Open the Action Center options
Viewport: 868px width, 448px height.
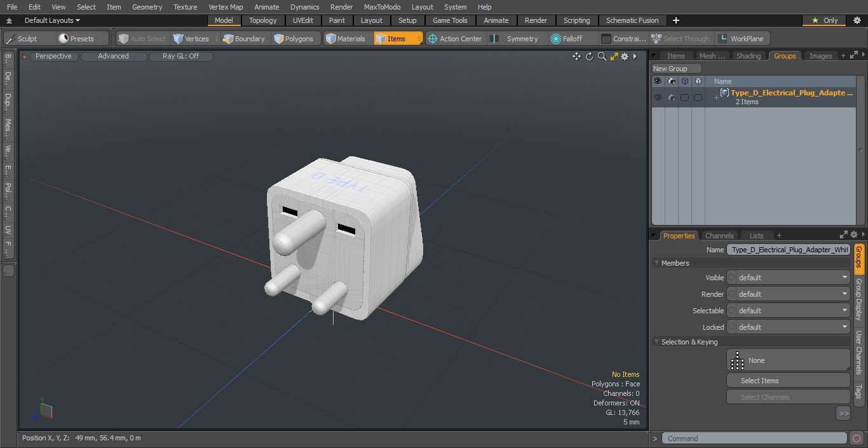pyautogui.click(x=455, y=39)
